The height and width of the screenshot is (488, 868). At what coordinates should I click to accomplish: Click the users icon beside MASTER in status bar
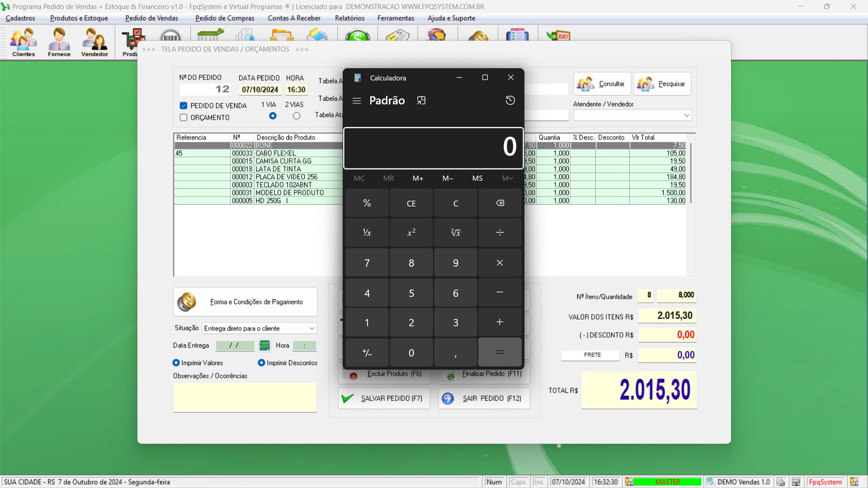[x=629, y=482]
